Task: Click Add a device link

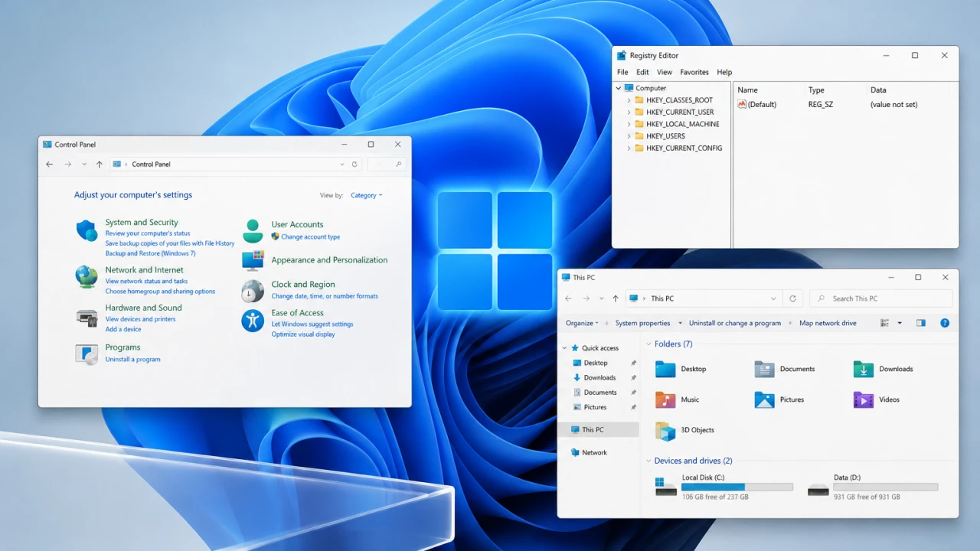Action: 123,329
